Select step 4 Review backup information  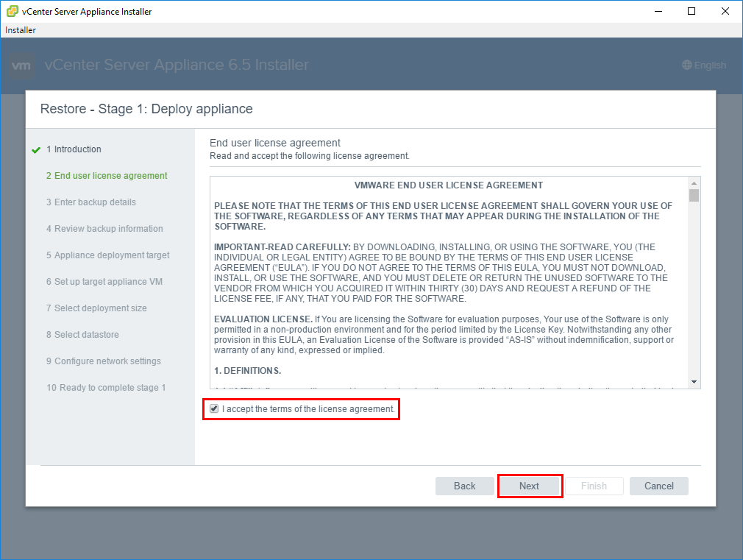[104, 229]
